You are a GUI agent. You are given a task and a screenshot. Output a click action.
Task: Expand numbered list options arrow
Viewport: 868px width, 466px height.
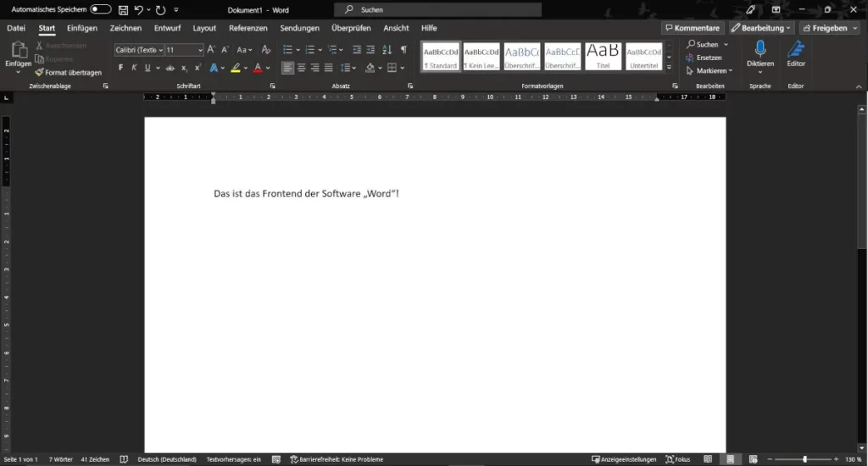tap(320, 50)
